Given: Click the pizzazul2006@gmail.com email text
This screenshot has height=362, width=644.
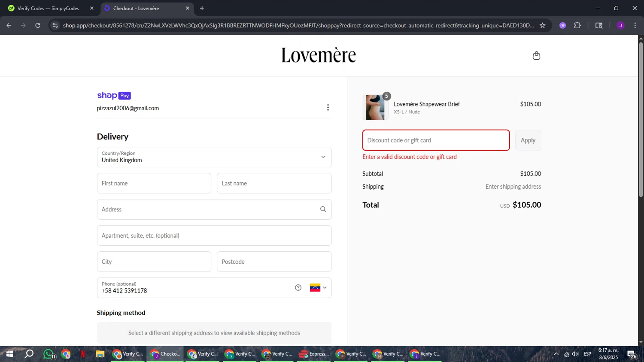Looking at the screenshot, I should click(128, 108).
